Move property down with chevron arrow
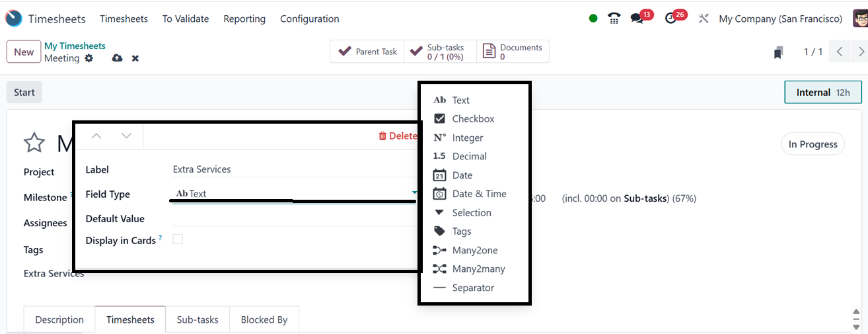 (127, 136)
